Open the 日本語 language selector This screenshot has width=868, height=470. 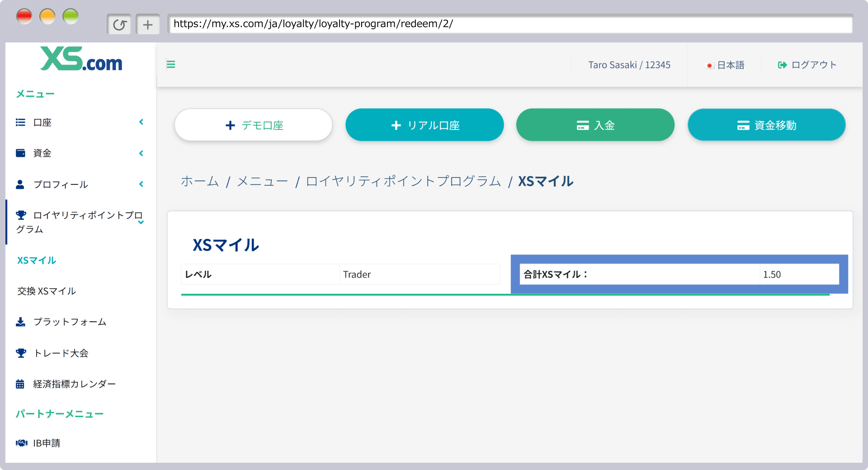pos(726,65)
